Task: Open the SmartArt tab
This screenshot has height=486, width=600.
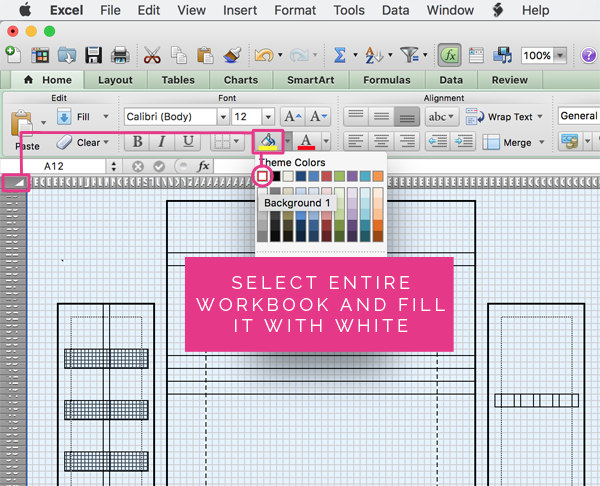Action: [x=310, y=80]
